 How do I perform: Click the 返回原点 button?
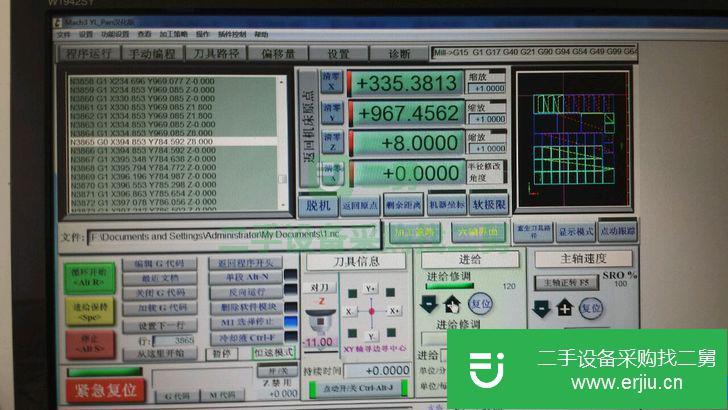tap(360, 205)
